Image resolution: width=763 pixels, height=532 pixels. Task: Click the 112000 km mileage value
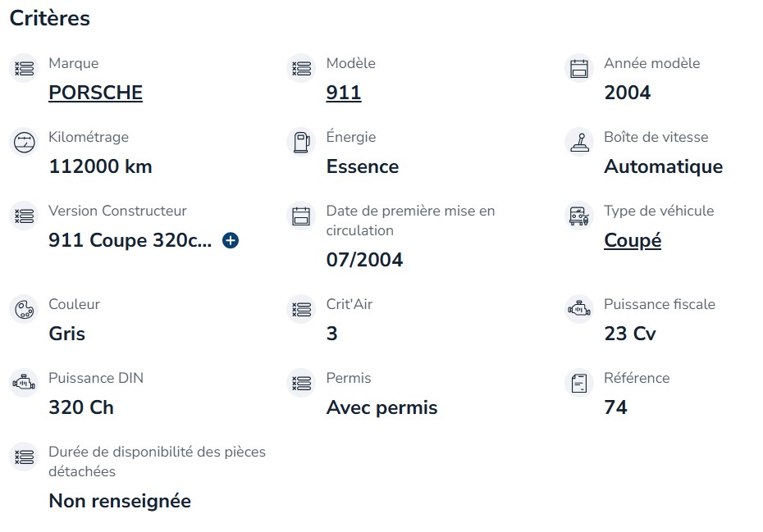100,166
